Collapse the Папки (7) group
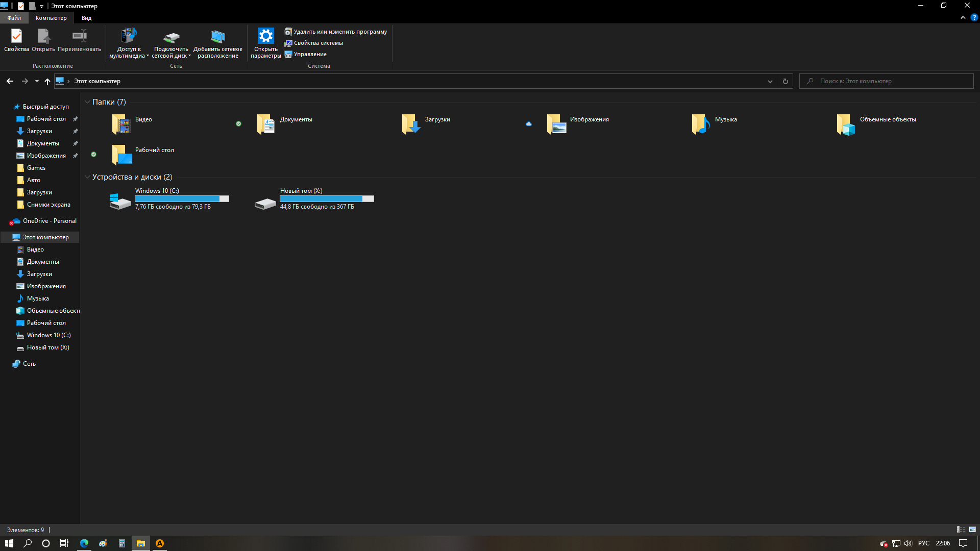This screenshot has height=551, width=980. [x=87, y=102]
